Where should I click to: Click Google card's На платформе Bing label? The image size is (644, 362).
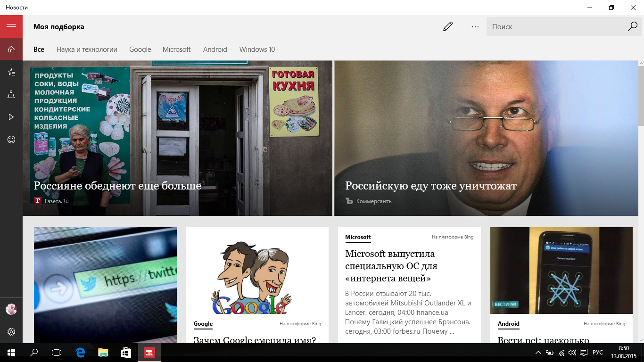(x=300, y=324)
